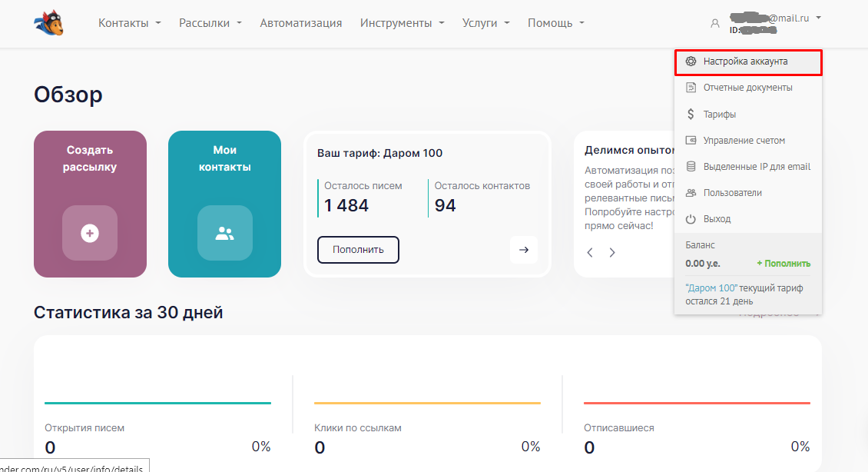Click the Отписавшиеся statistic label
Image resolution: width=868 pixels, height=472 pixels.
pos(619,427)
